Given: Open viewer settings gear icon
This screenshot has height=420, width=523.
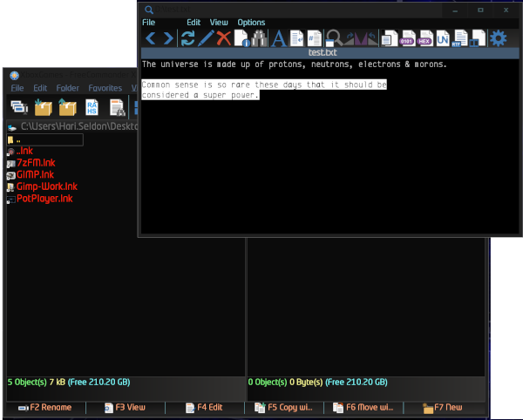Looking at the screenshot, I should pyautogui.click(x=498, y=38).
